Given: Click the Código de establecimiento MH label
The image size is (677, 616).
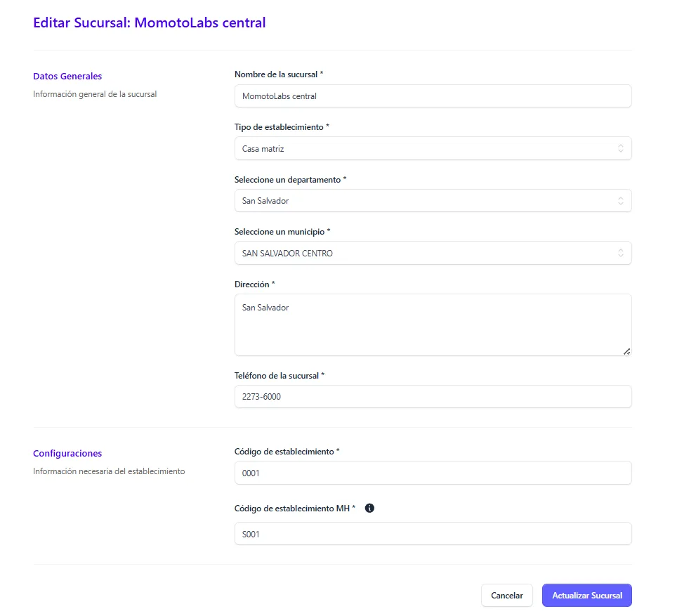Looking at the screenshot, I should [x=294, y=509].
